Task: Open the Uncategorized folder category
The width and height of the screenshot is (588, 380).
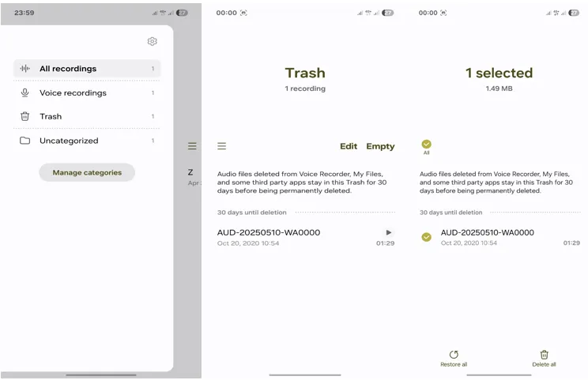Action: tap(87, 141)
